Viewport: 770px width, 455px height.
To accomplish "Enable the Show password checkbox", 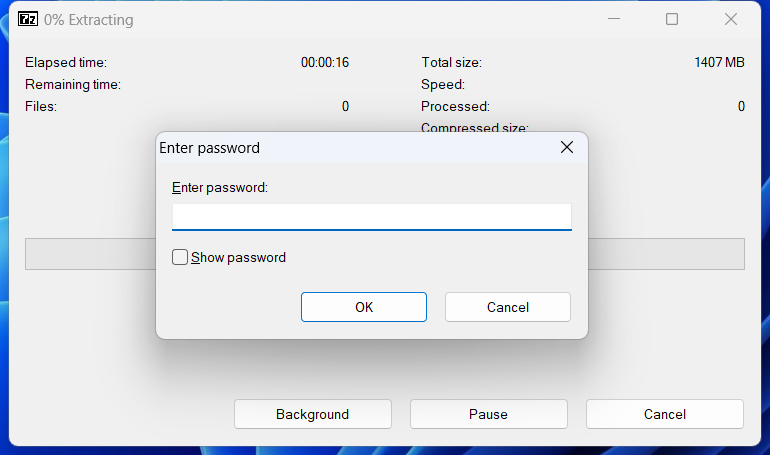I will click(180, 257).
